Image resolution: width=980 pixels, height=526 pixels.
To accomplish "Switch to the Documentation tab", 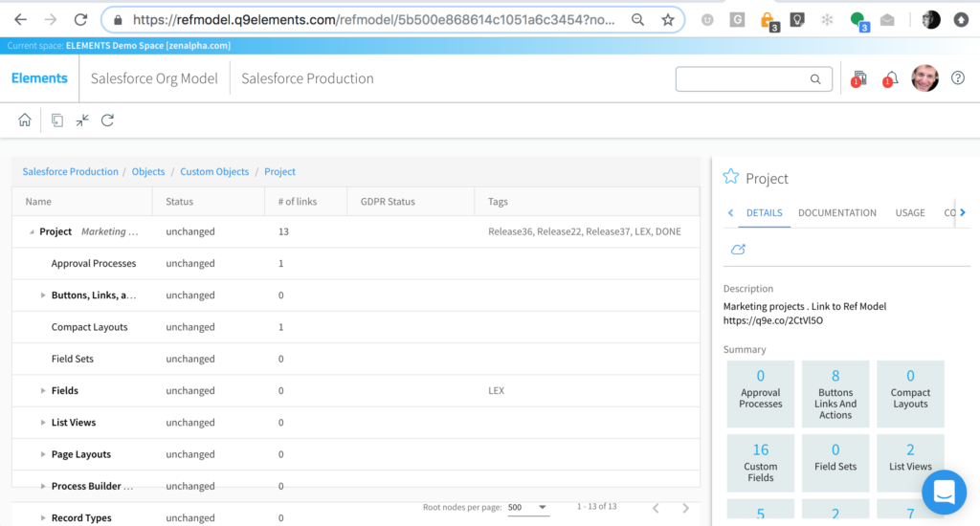I will click(836, 212).
